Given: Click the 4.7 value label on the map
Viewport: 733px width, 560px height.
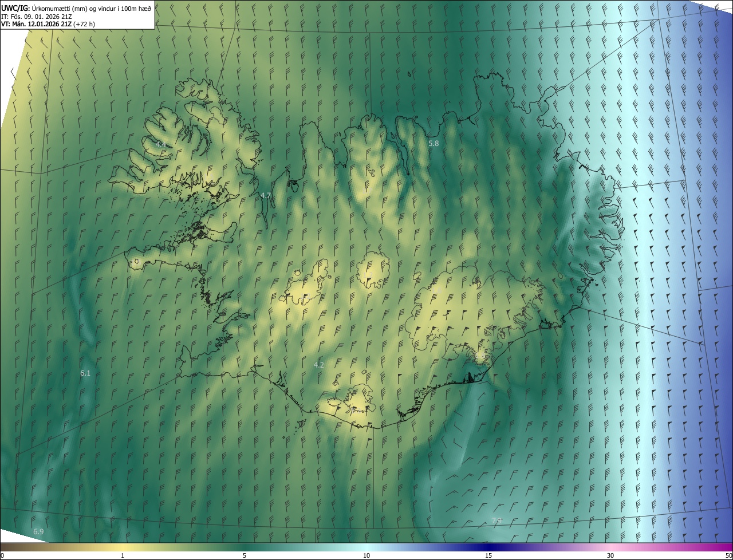Looking at the screenshot, I should point(266,195).
